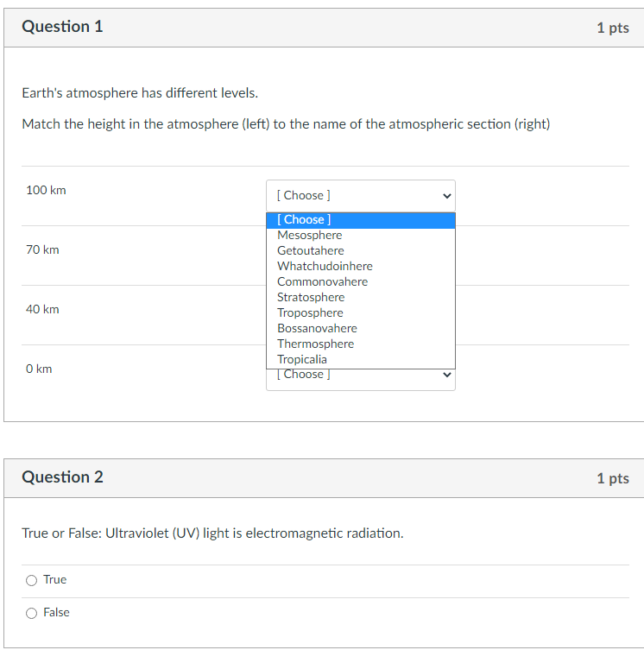Select Thermosphere from the dropdown options
Image resolution: width=644 pixels, height=650 pixels.
360,344
